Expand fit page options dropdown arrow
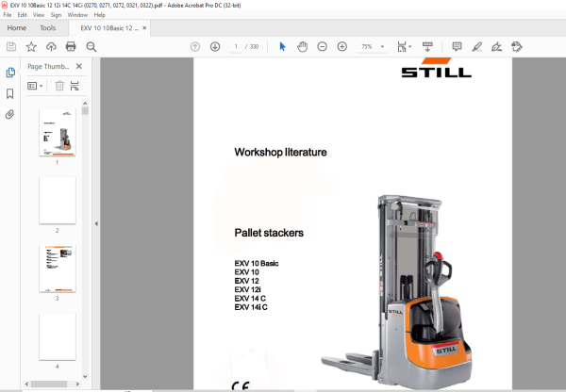Viewport: 566px width, 392px height. (410, 46)
